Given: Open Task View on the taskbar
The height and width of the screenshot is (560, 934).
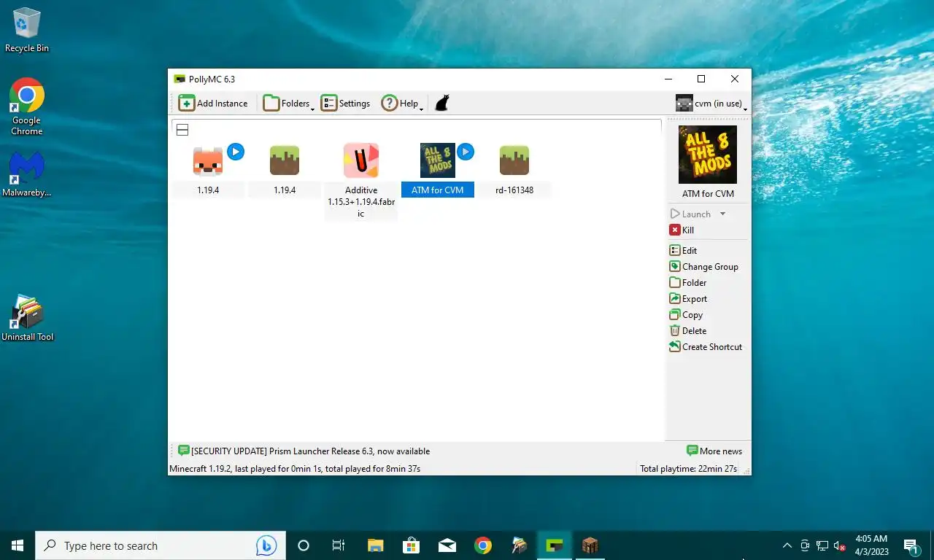Looking at the screenshot, I should click(339, 545).
